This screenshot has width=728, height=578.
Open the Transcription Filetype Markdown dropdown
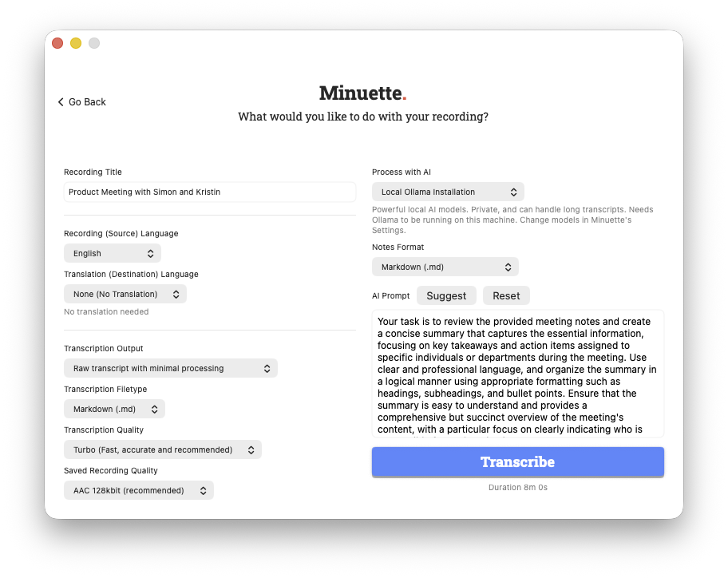tap(115, 409)
